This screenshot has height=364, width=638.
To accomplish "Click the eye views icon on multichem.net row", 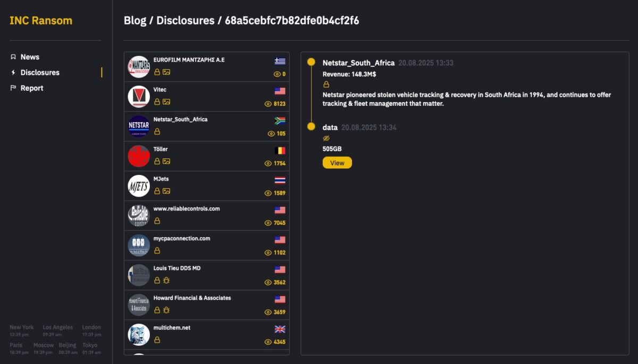I will (x=268, y=342).
